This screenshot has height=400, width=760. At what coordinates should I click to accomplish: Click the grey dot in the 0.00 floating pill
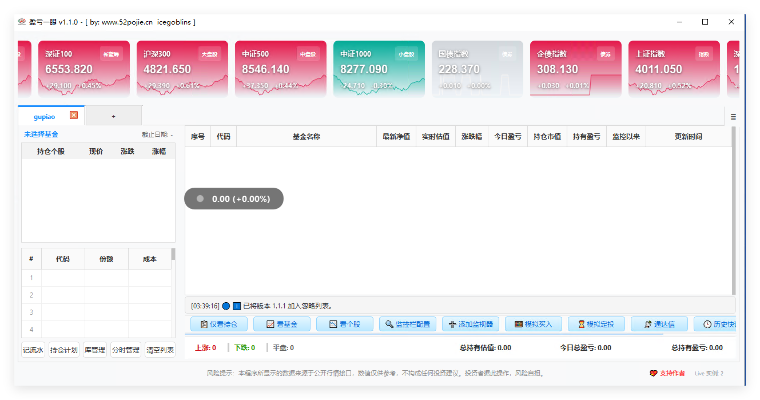200,199
